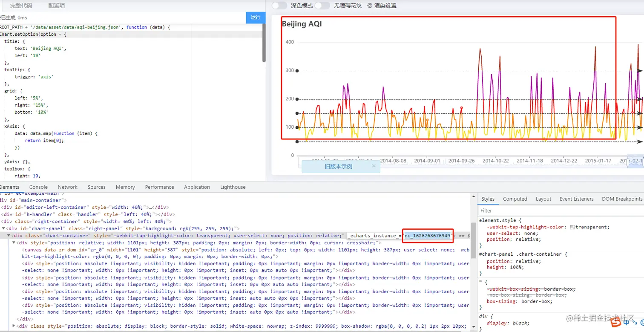Collapse the chart-container div node
644x332 pixels.
click(9, 236)
